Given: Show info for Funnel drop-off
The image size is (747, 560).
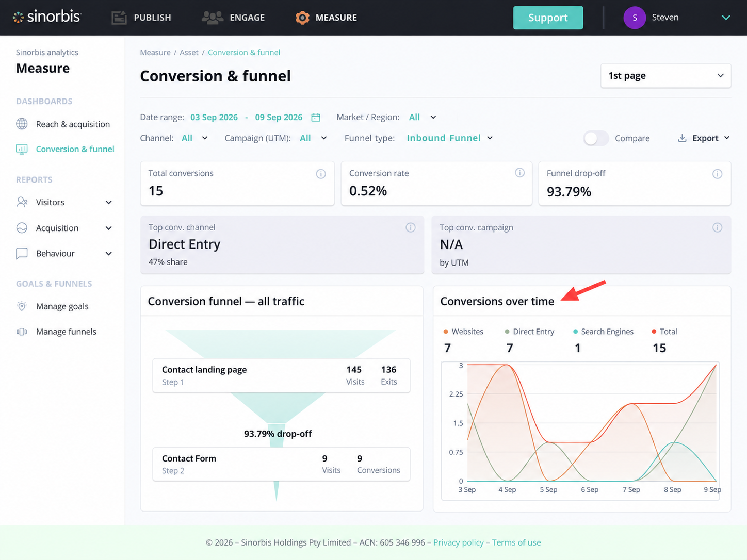Looking at the screenshot, I should [x=717, y=174].
